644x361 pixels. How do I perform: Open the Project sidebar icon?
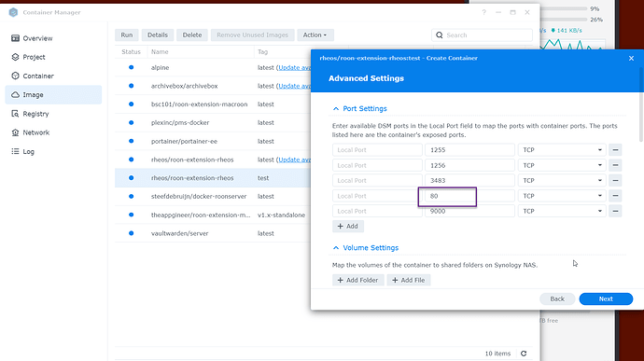tap(15, 57)
